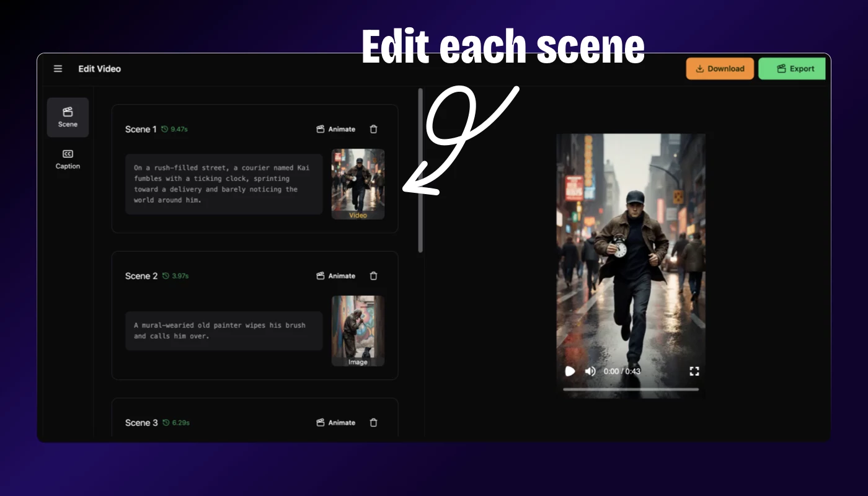Remove Scene 3 via its trash icon
This screenshot has width=868, height=496.
click(373, 422)
